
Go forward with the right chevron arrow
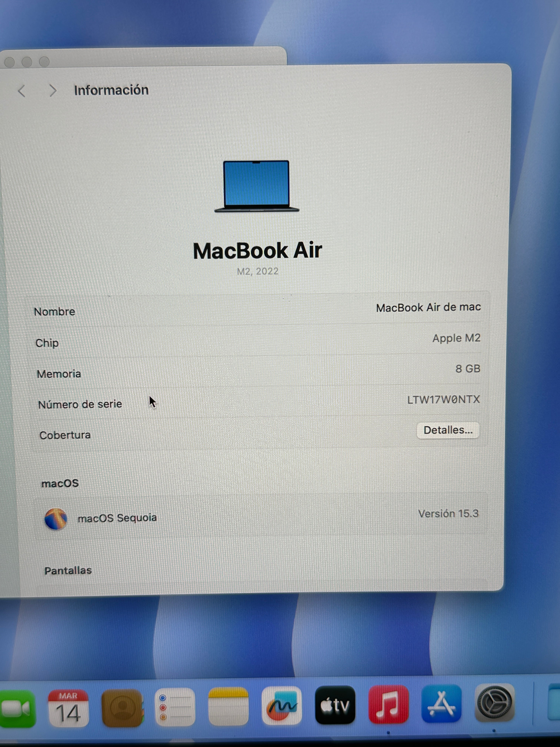(x=53, y=91)
